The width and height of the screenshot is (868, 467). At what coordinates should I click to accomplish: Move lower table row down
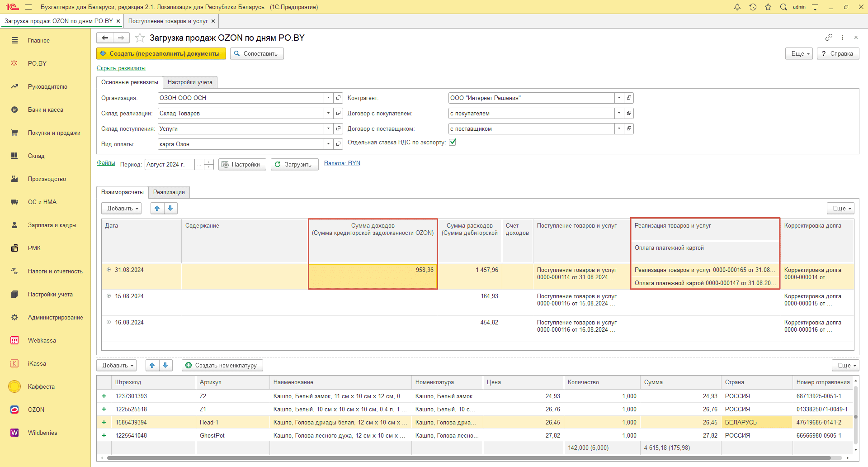click(165, 365)
